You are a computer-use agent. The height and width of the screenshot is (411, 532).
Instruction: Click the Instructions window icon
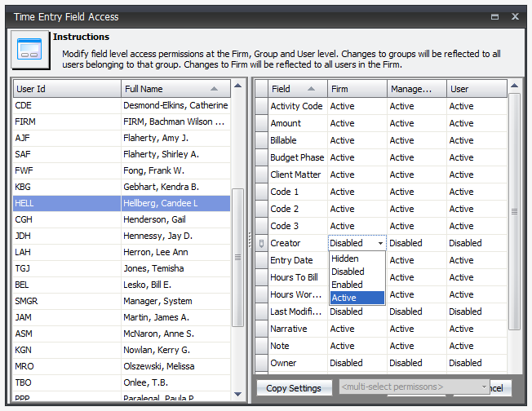(x=30, y=51)
